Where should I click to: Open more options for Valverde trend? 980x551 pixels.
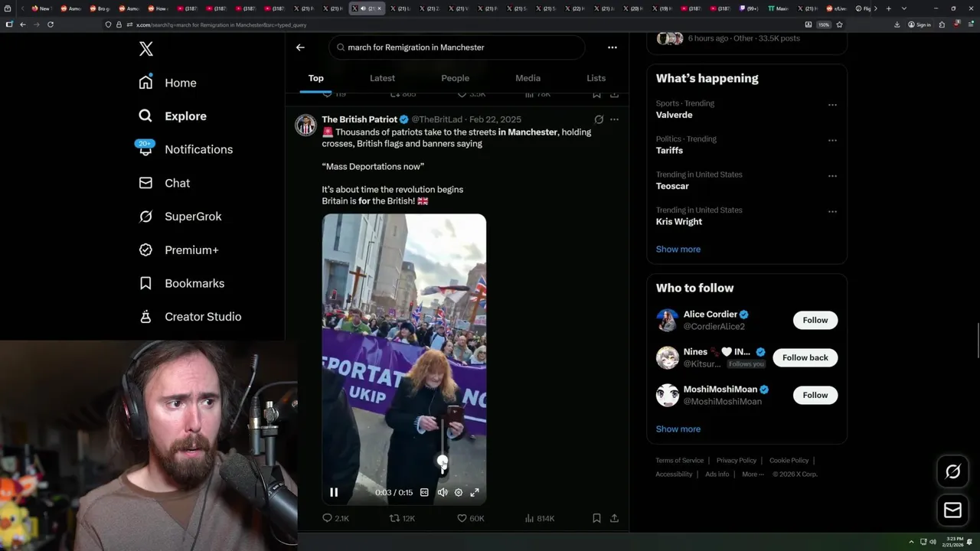pyautogui.click(x=832, y=105)
